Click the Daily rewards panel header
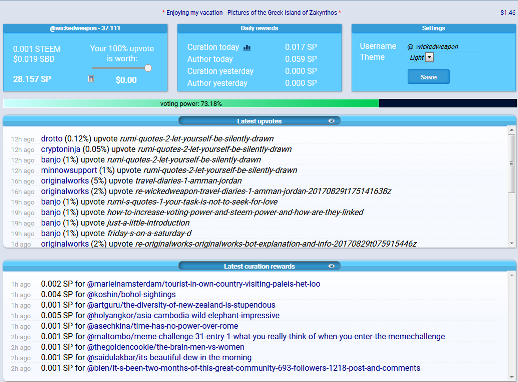518x382 pixels. pos(259,28)
